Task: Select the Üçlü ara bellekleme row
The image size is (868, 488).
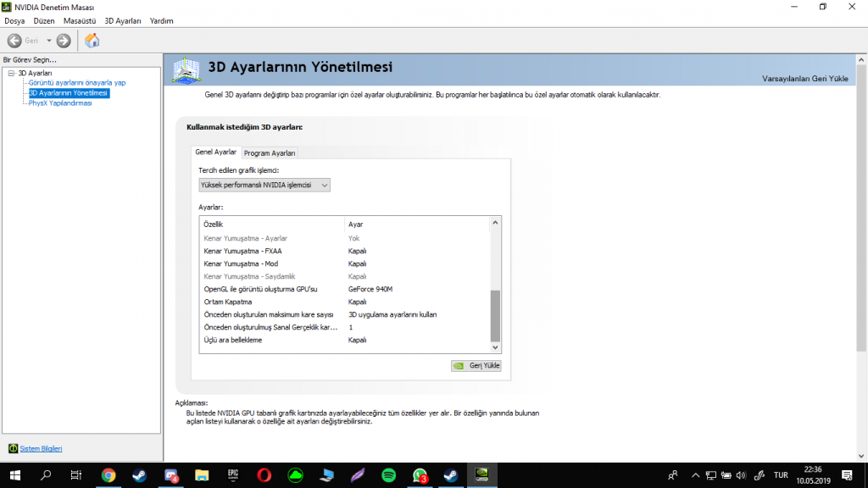Action: click(x=344, y=341)
